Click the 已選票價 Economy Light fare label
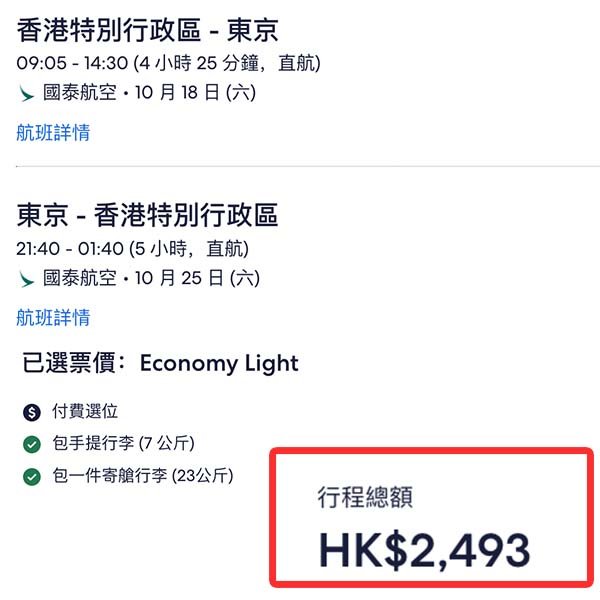This screenshot has width=600, height=600. point(160,363)
